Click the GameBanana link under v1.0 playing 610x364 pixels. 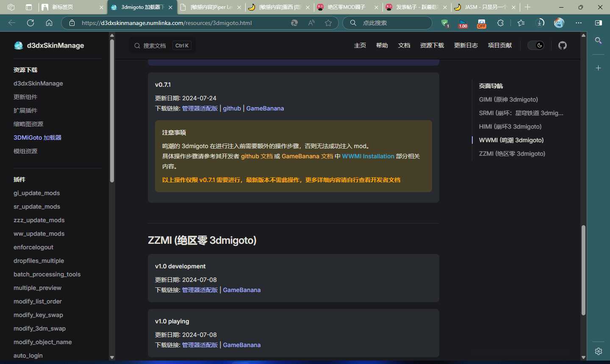click(x=241, y=345)
